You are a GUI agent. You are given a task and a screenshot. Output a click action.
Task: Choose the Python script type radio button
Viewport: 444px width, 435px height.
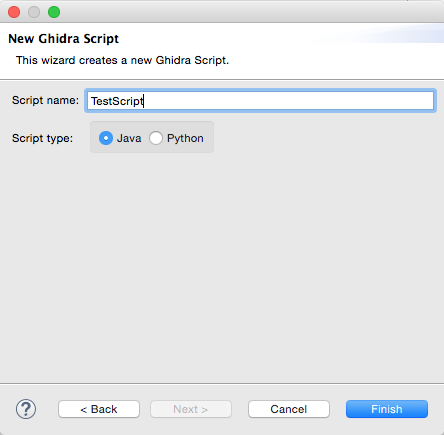coord(156,138)
